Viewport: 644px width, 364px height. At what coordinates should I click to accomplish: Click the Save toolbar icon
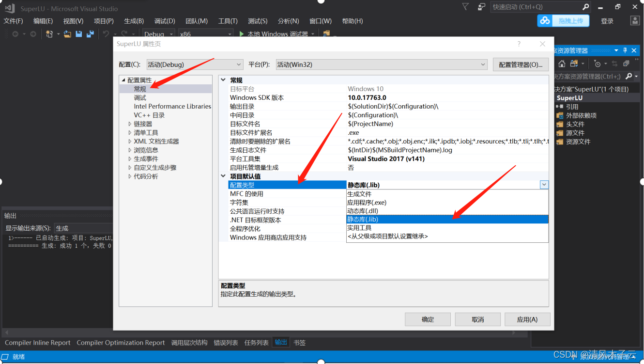pyautogui.click(x=79, y=34)
